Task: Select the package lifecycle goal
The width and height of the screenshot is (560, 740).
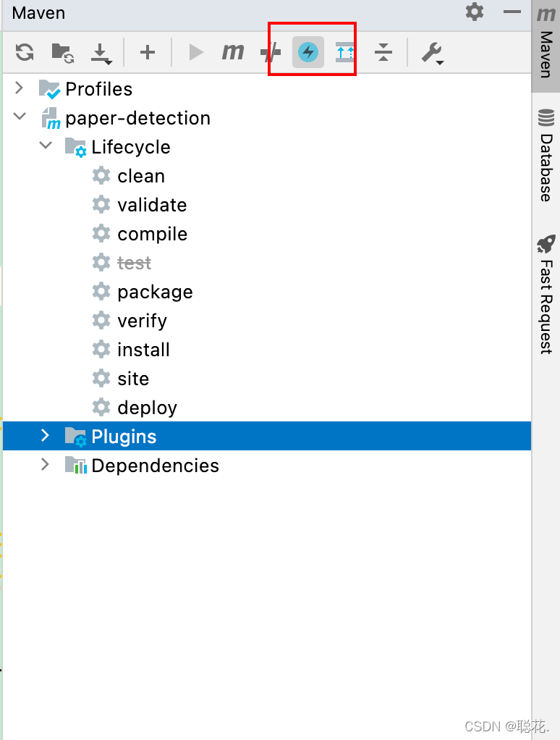Action: click(x=155, y=292)
